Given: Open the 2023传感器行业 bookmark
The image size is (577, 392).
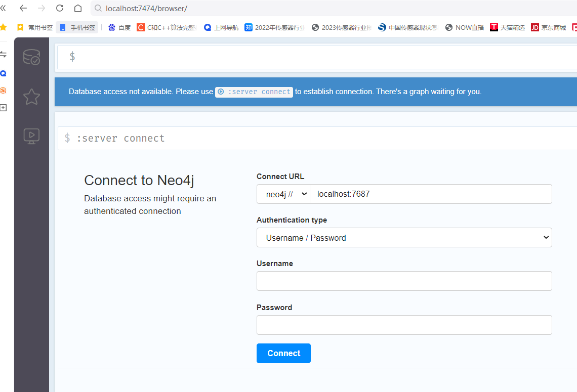Looking at the screenshot, I should point(342,28).
